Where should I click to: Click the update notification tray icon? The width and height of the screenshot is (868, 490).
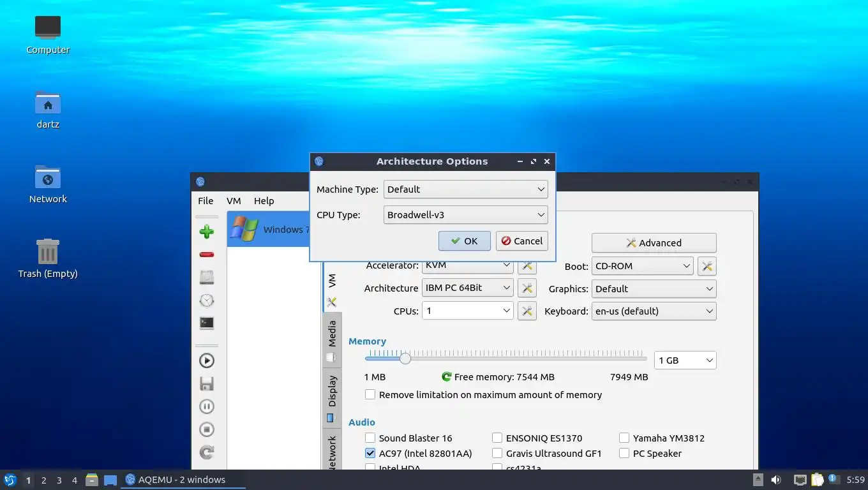click(834, 479)
